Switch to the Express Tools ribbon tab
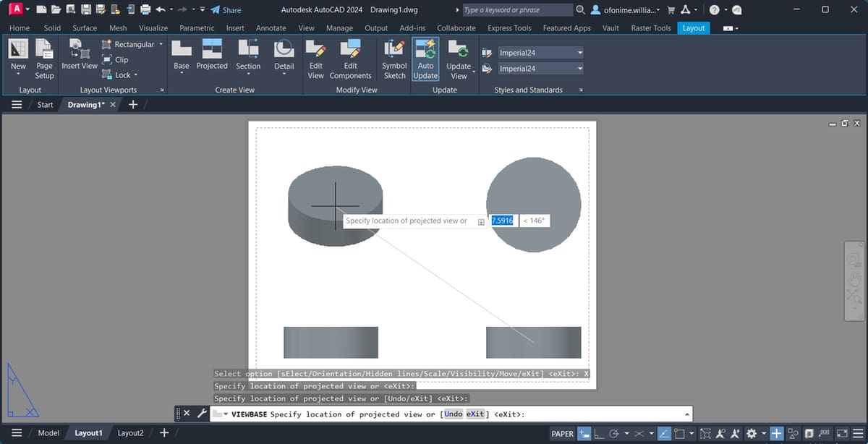Image resolution: width=868 pixels, height=444 pixels. click(509, 28)
